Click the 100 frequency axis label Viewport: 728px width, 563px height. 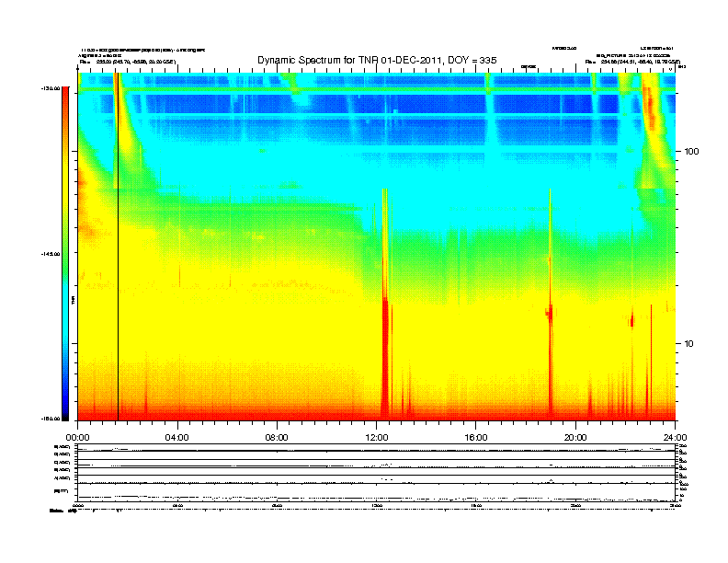691,152
